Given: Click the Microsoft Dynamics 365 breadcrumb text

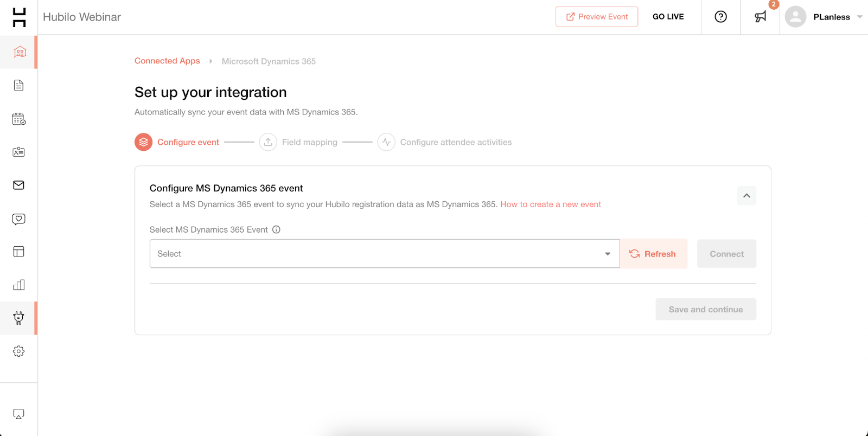Looking at the screenshot, I should [x=269, y=61].
